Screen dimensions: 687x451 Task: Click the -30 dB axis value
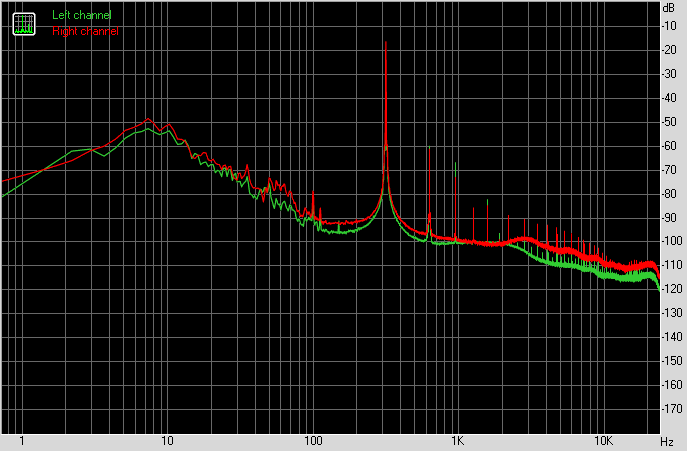click(669, 74)
